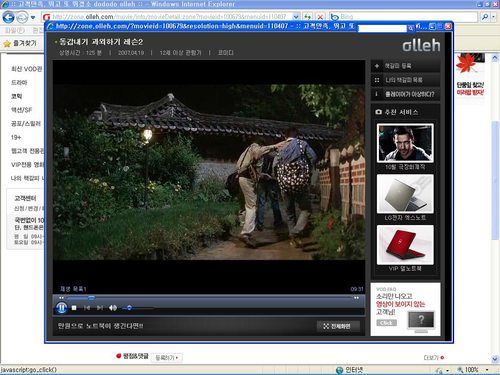Refresh the page in main IE window
This screenshot has height=375, width=500.
[307, 16]
